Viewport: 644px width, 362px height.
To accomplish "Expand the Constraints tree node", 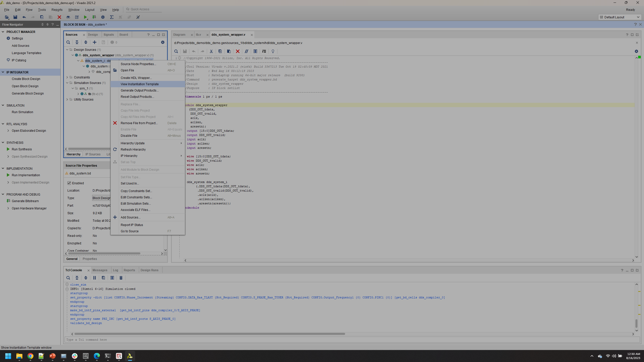I will point(67,77).
